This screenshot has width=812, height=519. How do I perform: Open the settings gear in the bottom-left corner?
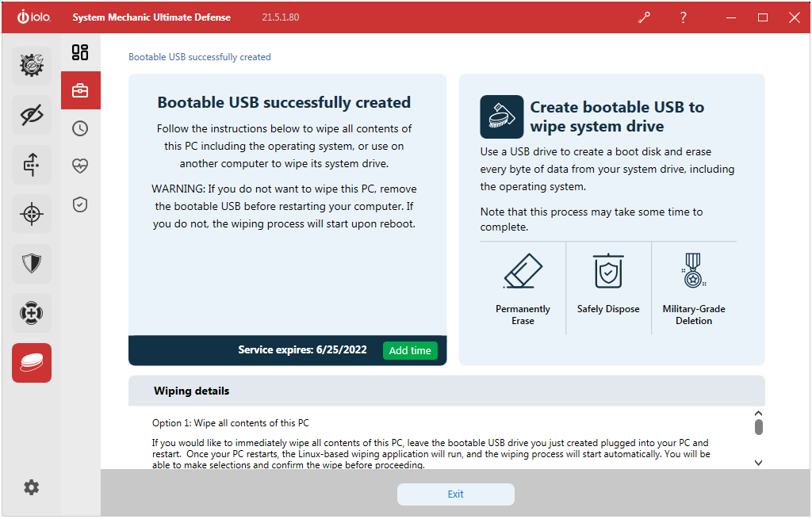tap(31, 487)
